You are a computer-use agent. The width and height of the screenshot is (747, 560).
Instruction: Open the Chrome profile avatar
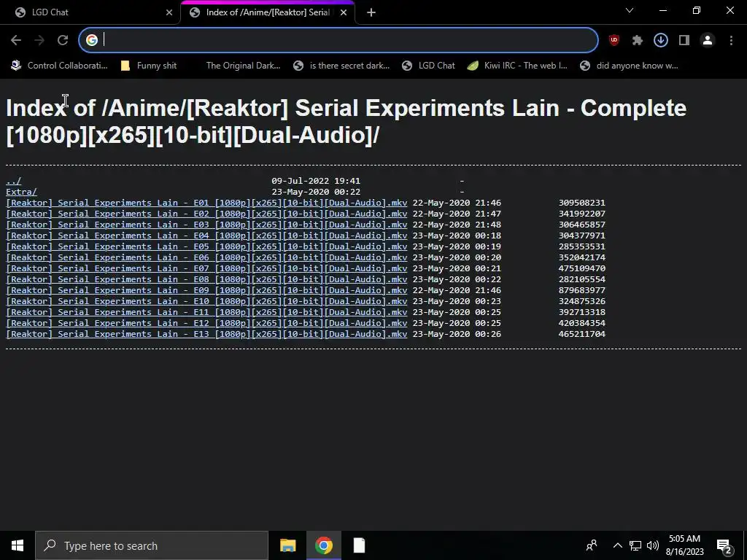click(x=708, y=41)
